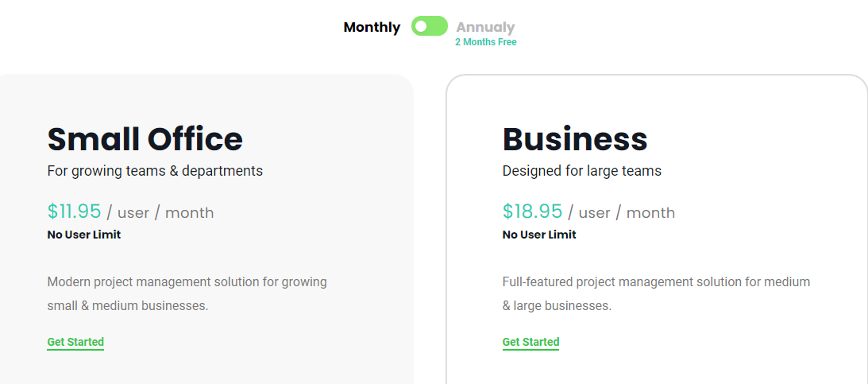
Task: Click No User Limit under Business
Action: coord(539,235)
